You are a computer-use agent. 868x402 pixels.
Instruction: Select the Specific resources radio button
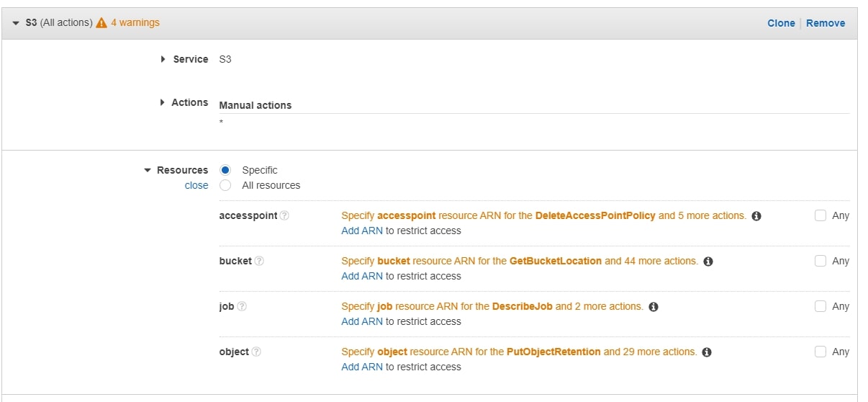click(225, 170)
